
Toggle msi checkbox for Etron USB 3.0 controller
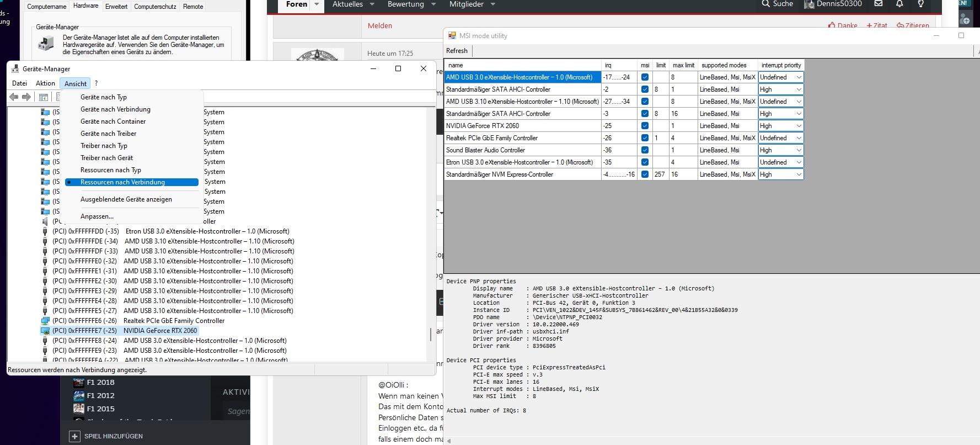pos(645,162)
